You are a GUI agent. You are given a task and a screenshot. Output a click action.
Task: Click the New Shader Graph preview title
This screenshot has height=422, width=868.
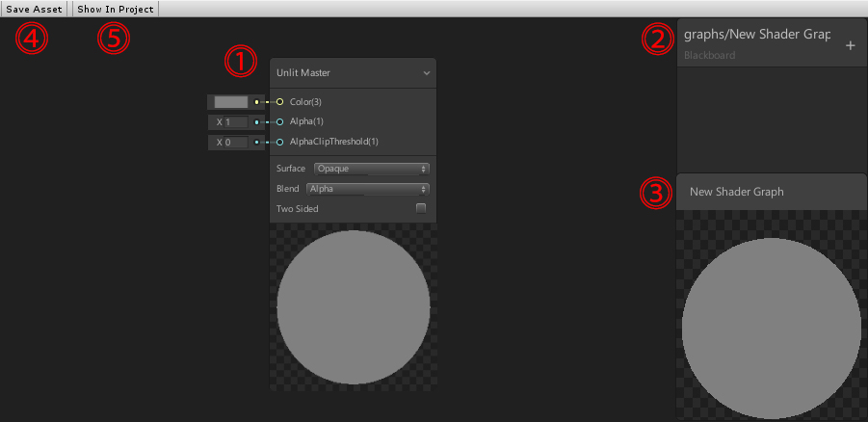pyautogui.click(x=736, y=192)
